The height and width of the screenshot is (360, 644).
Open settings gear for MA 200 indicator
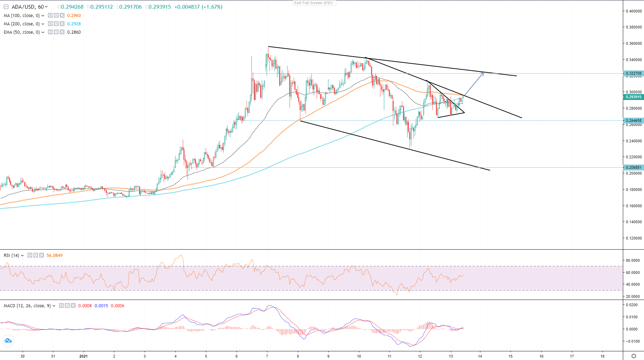pyautogui.click(x=56, y=24)
